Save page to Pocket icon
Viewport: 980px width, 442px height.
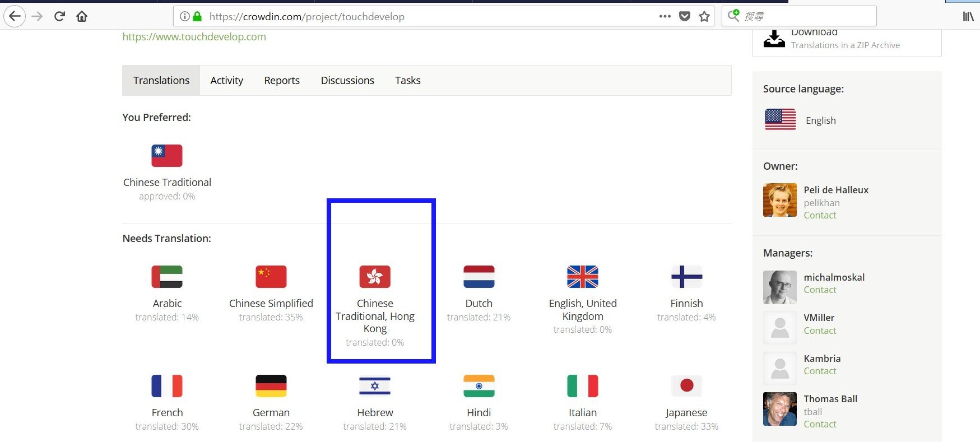click(685, 16)
